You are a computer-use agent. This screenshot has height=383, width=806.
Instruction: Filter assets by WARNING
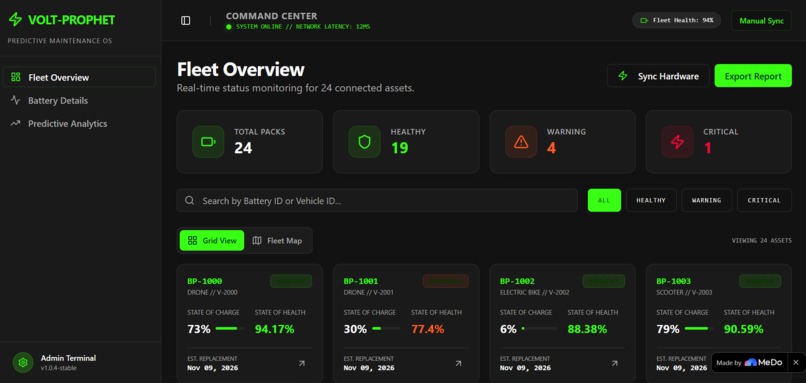[706, 200]
